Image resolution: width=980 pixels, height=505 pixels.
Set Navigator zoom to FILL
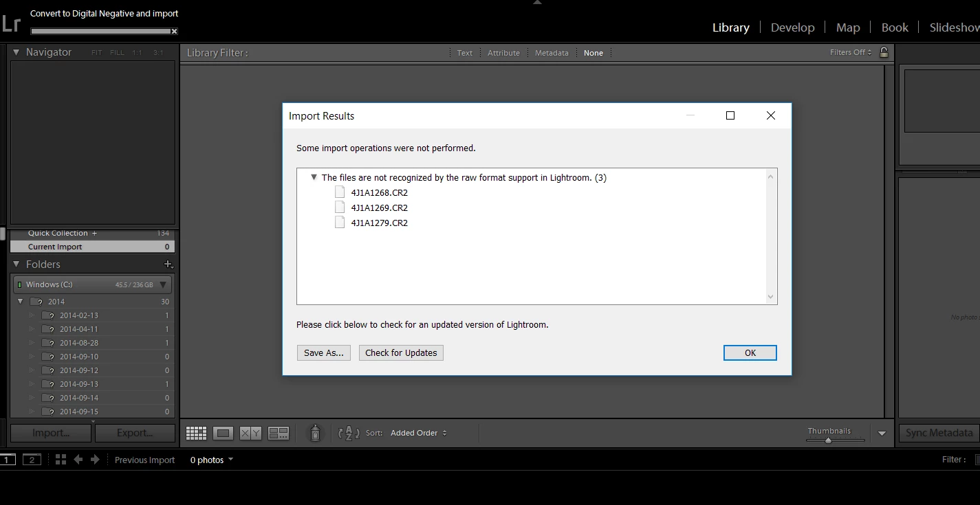pos(118,52)
